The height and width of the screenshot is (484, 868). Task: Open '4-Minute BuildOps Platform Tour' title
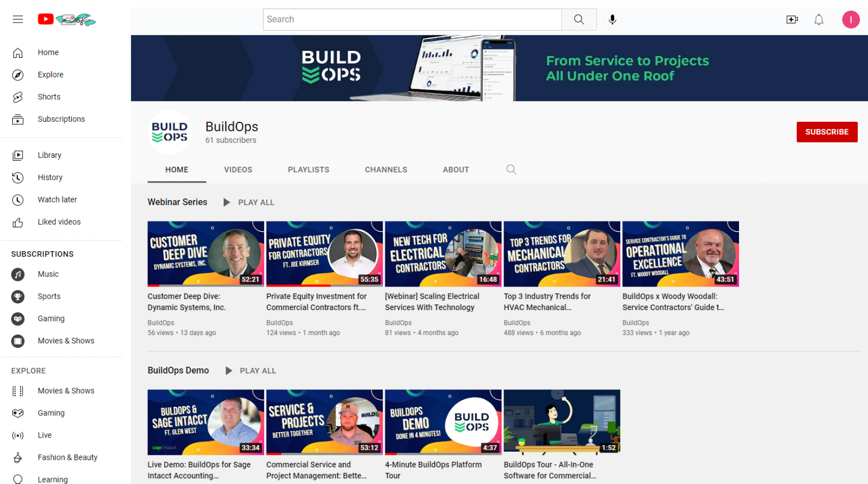(433, 470)
